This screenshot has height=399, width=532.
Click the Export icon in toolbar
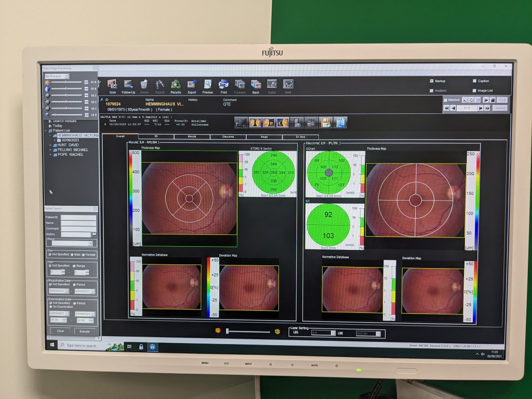click(x=192, y=84)
